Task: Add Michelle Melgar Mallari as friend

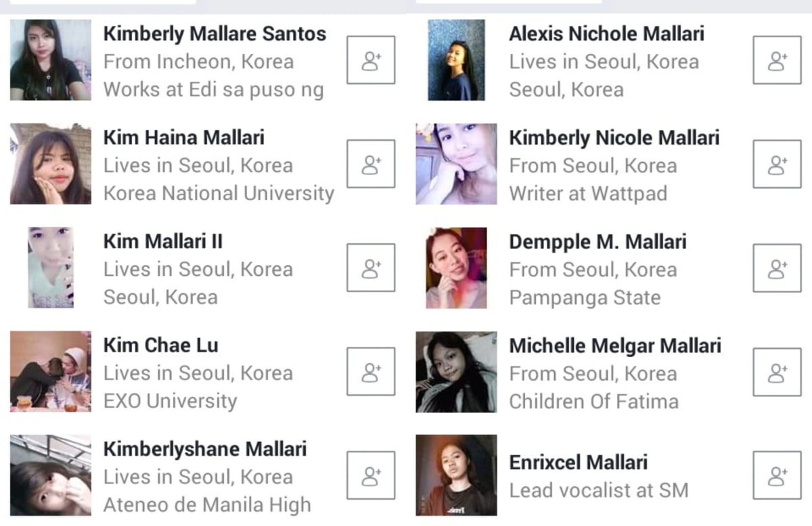Action: pos(777,371)
